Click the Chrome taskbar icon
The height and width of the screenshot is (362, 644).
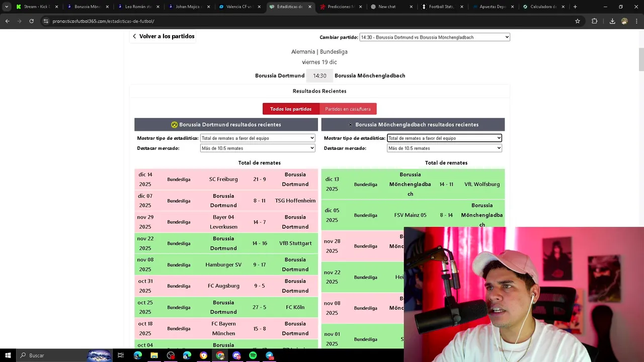pyautogui.click(x=220, y=355)
